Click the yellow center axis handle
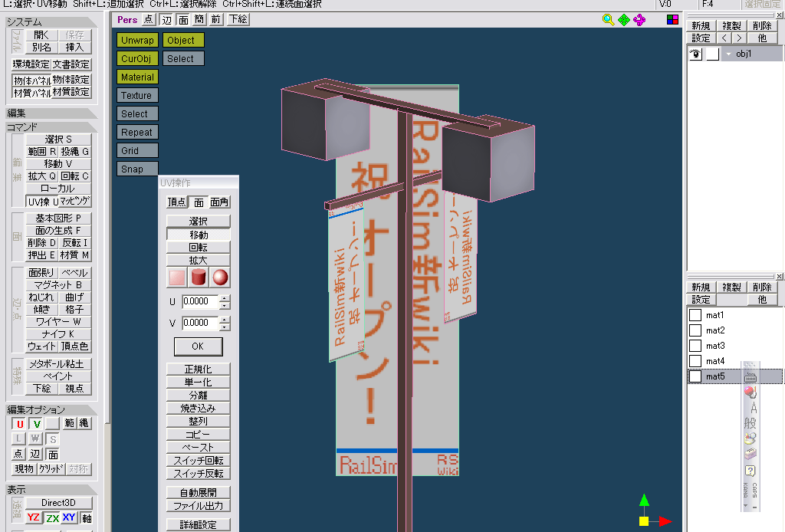785x532 pixels. 644,521
